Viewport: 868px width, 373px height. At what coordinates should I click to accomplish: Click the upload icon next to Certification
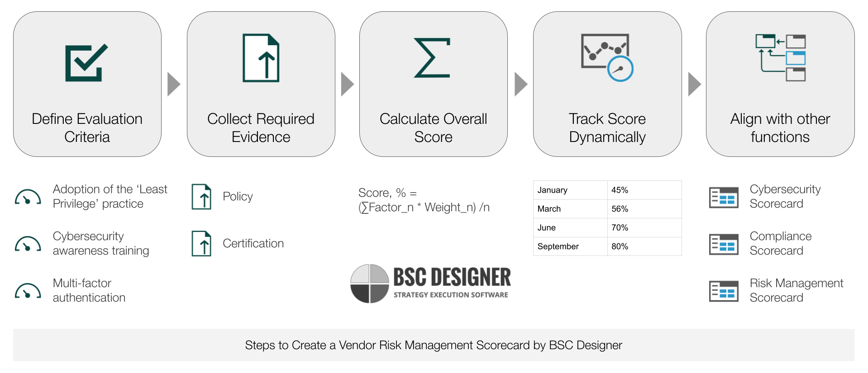tap(201, 244)
